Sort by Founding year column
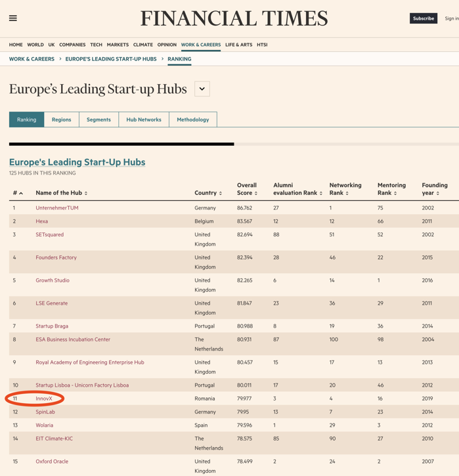This screenshot has width=459, height=476. [435, 189]
